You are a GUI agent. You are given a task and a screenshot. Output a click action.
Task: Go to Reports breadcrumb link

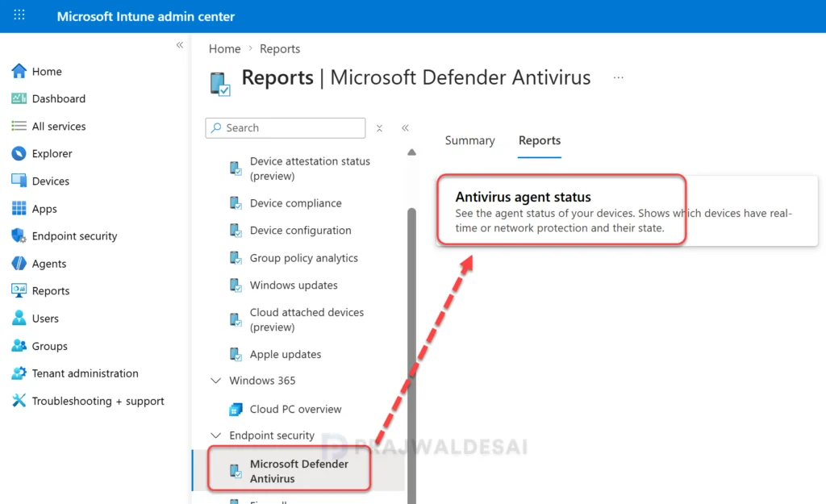(x=280, y=49)
